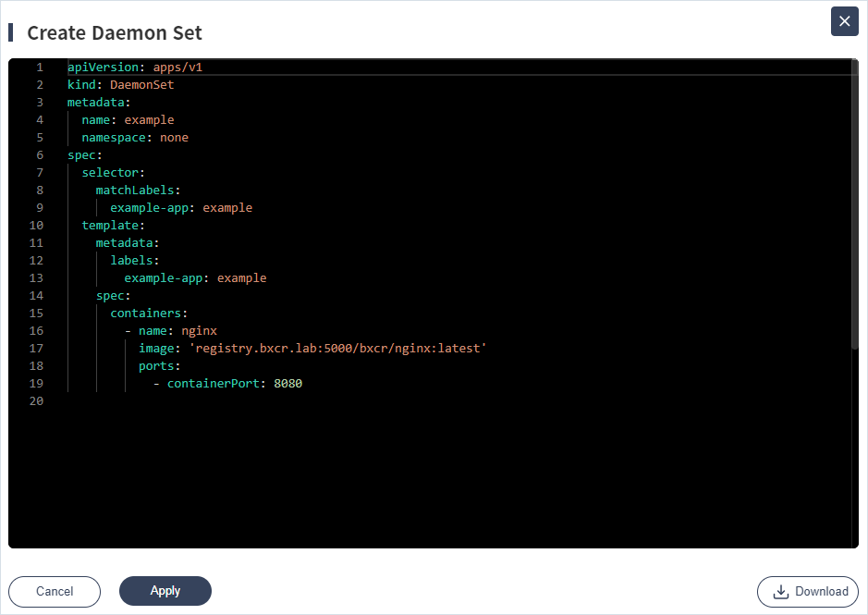Viewport: 868px width, 615px height.
Task: Click 'selector:' key on line 7
Action: 113,172
